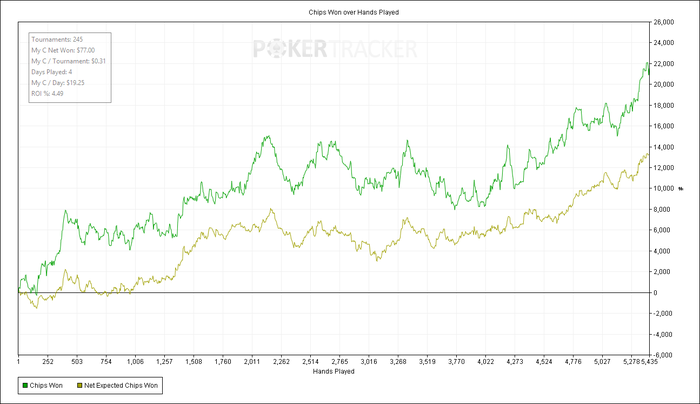Click the 5,435 x-axis end label
Screen dimensions: 700x404
point(650,362)
